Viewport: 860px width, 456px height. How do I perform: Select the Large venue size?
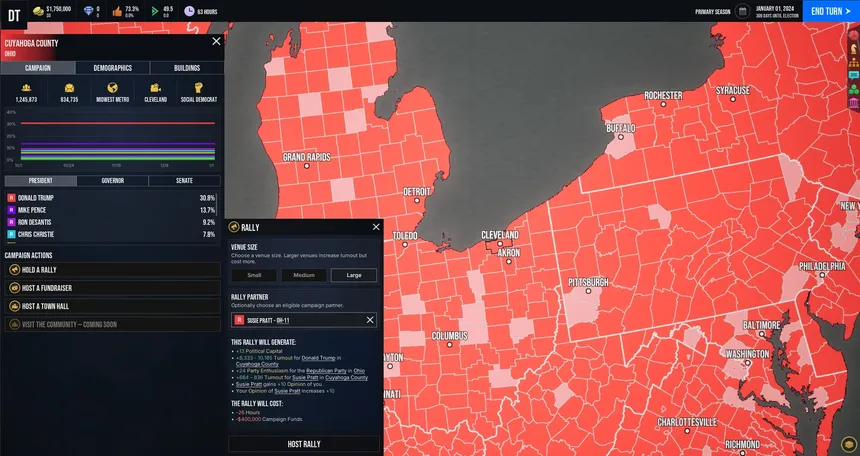click(354, 275)
